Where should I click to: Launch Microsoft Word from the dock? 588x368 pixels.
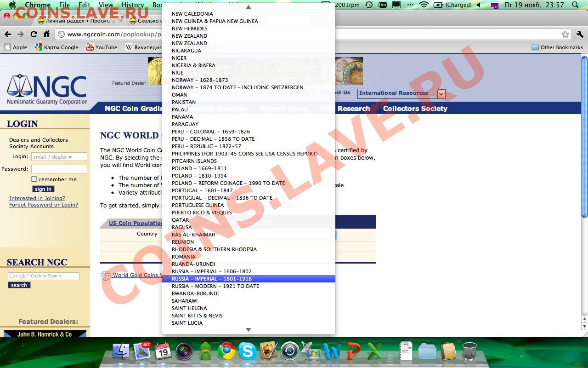tap(332, 351)
